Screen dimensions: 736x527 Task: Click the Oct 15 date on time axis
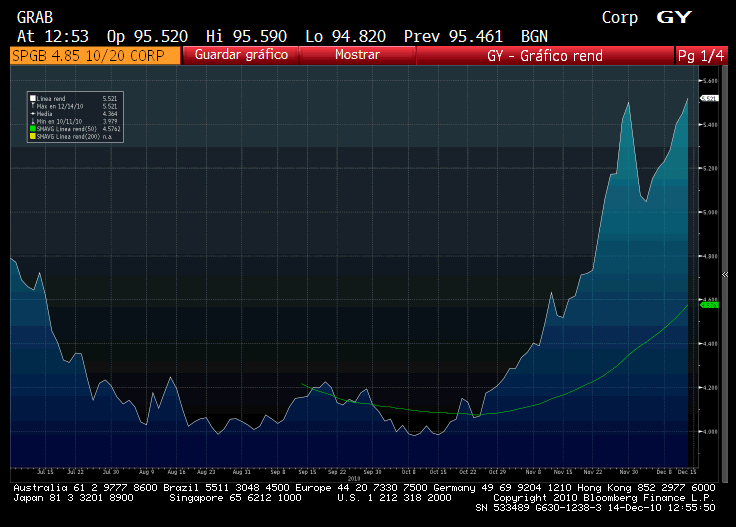click(x=437, y=470)
